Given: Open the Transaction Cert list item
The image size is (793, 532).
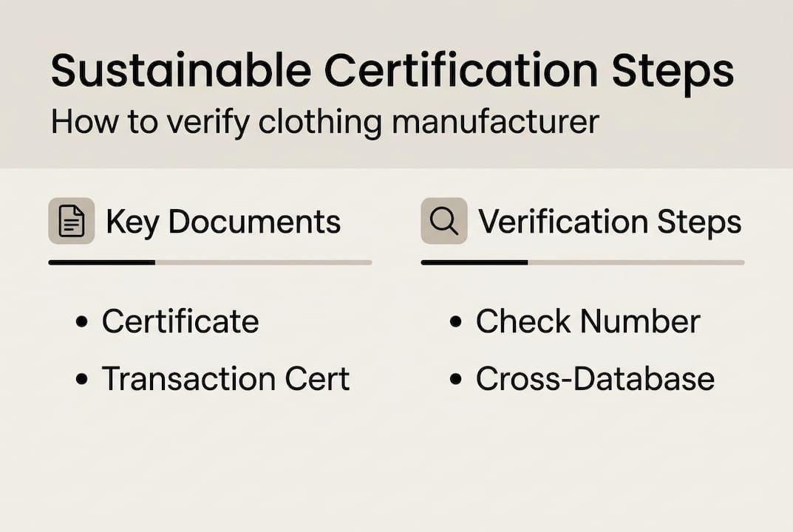Looking at the screenshot, I should 225,378.
